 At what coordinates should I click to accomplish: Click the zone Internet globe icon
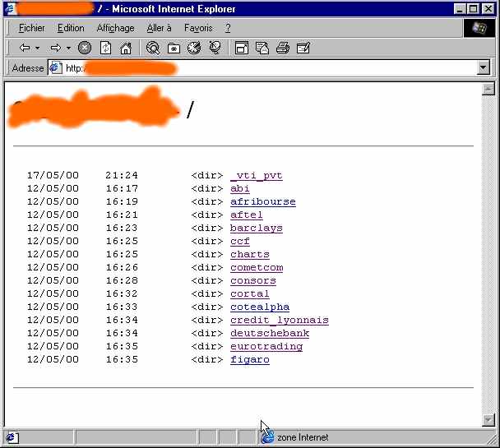[x=267, y=437]
